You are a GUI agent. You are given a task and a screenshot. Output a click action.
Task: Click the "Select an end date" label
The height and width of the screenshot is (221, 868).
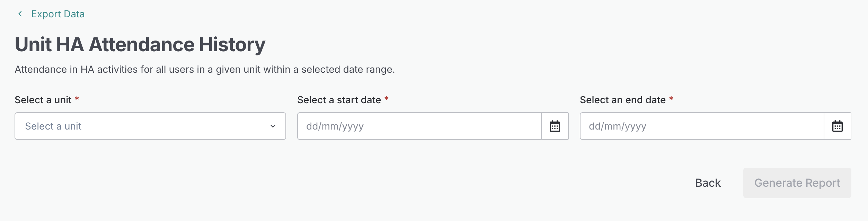point(623,100)
